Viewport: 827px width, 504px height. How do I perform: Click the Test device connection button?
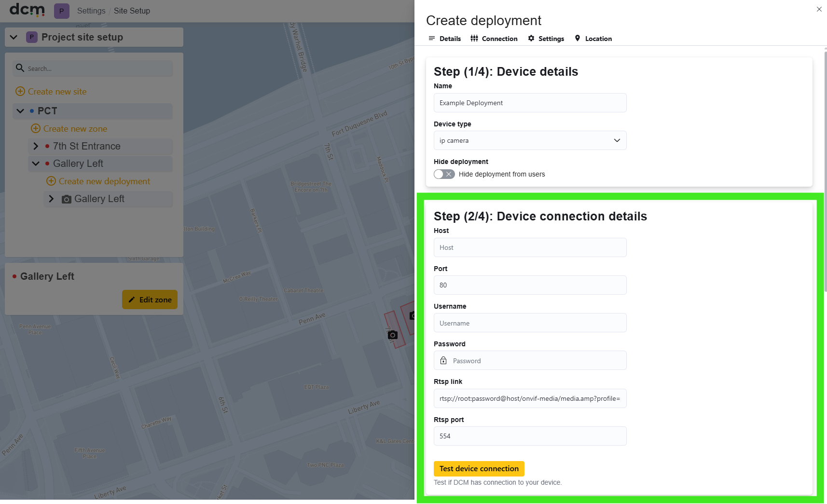[479, 468]
